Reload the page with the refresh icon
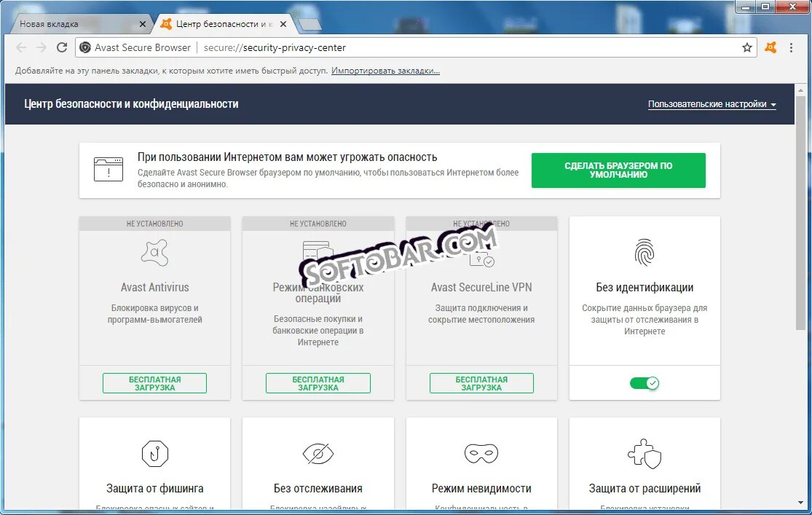This screenshot has width=812, height=515. coord(62,47)
